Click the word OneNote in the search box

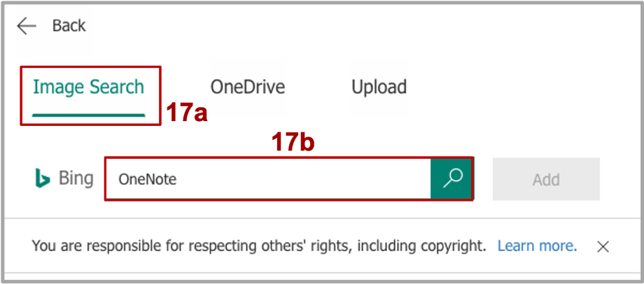pos(147,180)
